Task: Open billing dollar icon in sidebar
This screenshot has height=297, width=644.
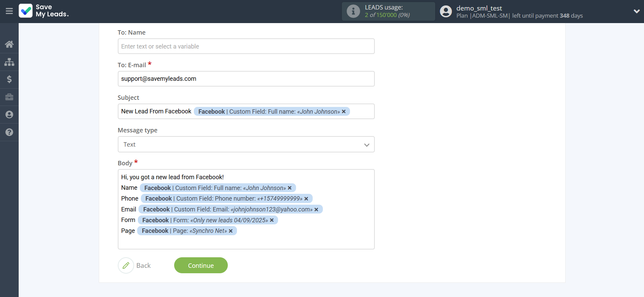Action: (9, 79)
